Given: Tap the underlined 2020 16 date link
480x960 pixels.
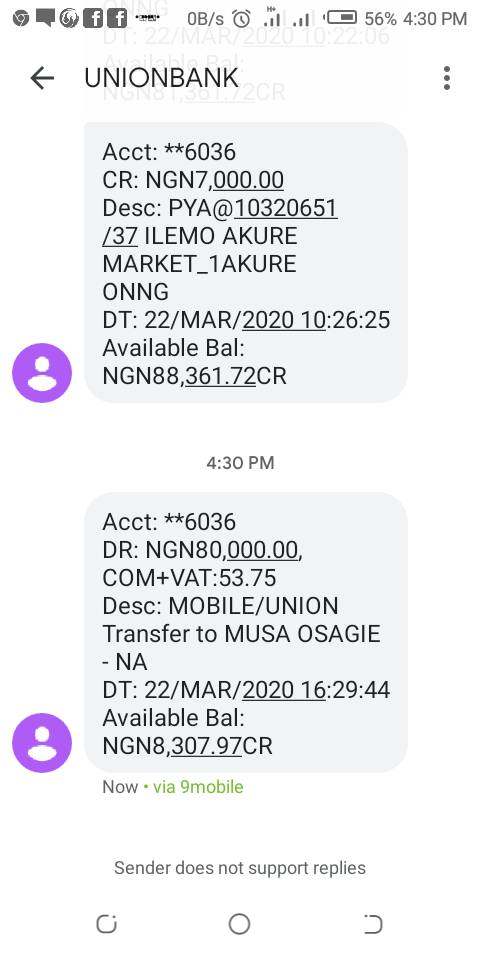Looking at the screenshot, I should pos(283,690).
